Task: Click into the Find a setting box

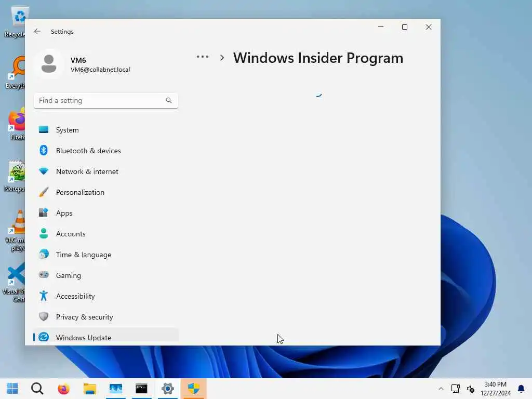Action: tap(106, 100)
